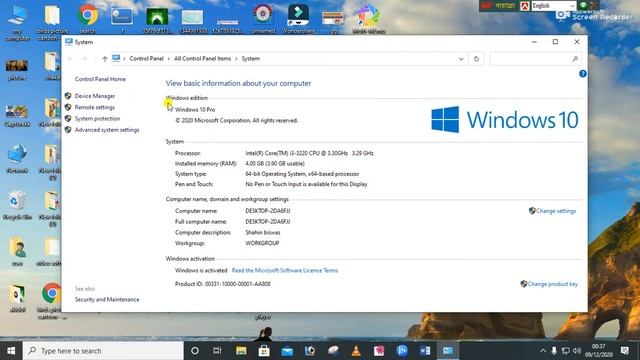Click the Intel Core i3-3220 processor value
This screenshot has height=360, width=640.
[309, 153]
